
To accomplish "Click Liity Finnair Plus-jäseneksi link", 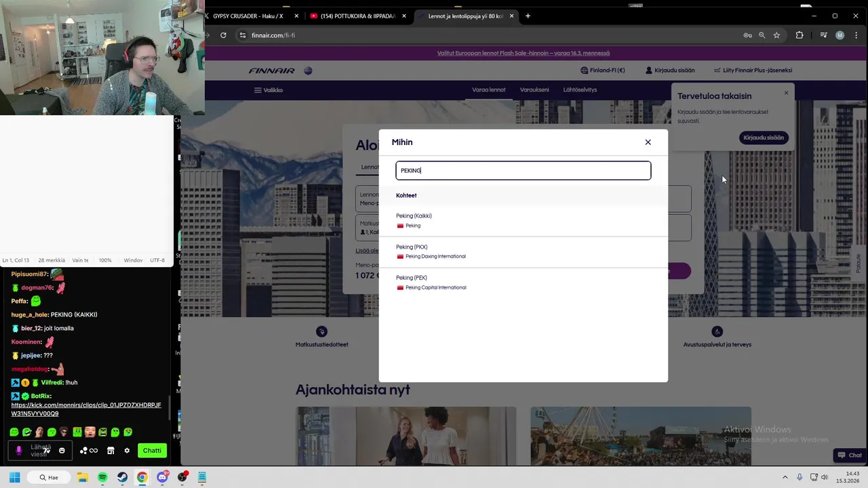I will click(x=753, y=70).
